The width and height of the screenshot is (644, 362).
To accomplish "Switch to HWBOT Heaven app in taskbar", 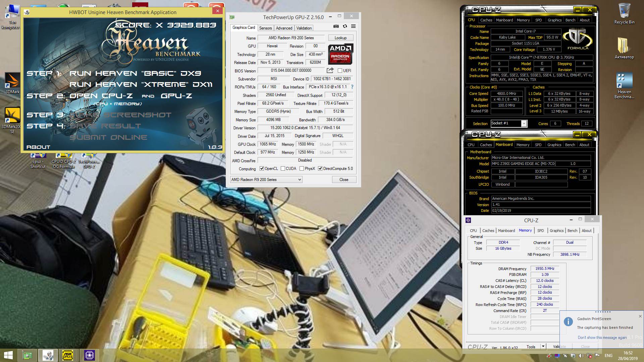I will click(x=48, y=355).
